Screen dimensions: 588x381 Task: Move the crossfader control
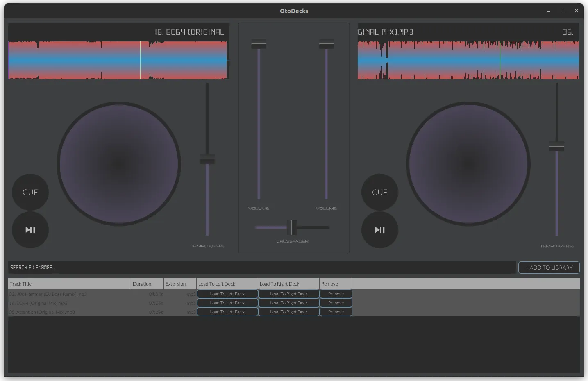pyautogui.click(x=292, y=227)
